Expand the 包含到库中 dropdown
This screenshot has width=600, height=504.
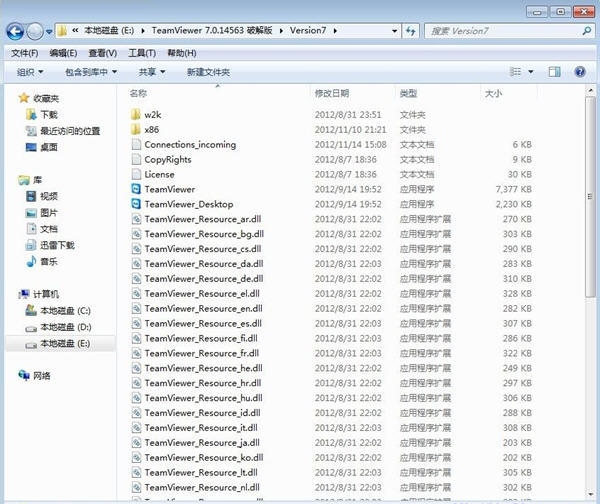coord(91,72)
